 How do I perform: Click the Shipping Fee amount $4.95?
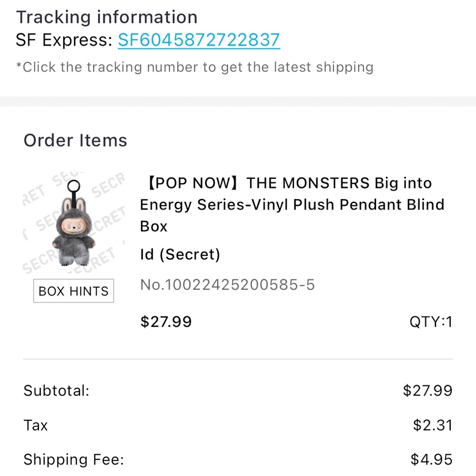pos(431,460)
